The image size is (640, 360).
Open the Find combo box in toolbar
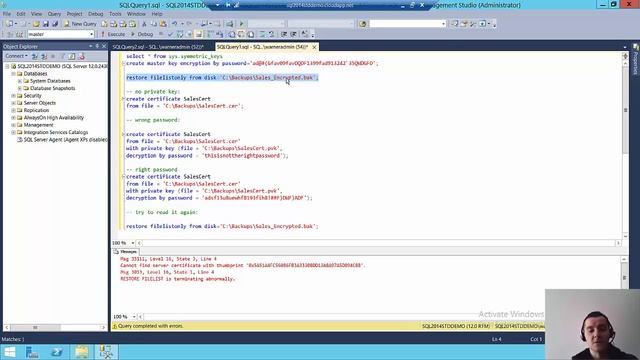(x=407, y=24)
